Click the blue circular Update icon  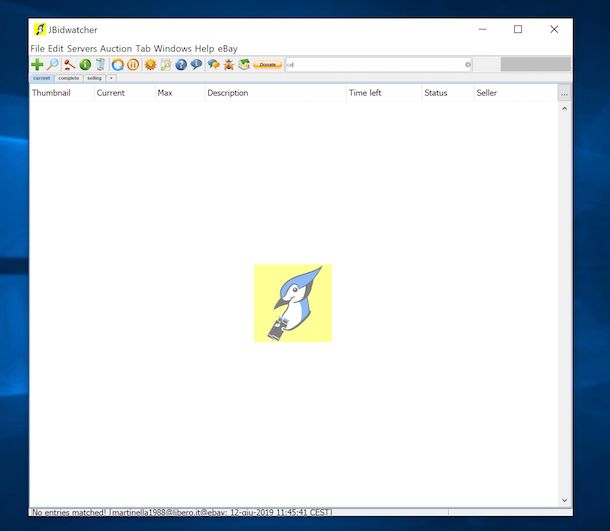click(117, 65)
